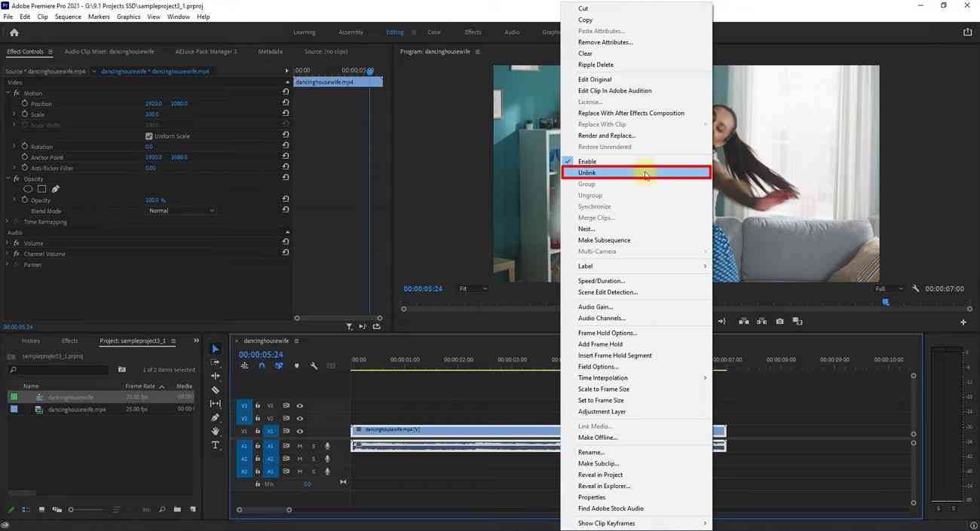Click the Export Effect Controls icon
Image resolution: width=980 pixels, height=531 pixels.
[377, 327]
